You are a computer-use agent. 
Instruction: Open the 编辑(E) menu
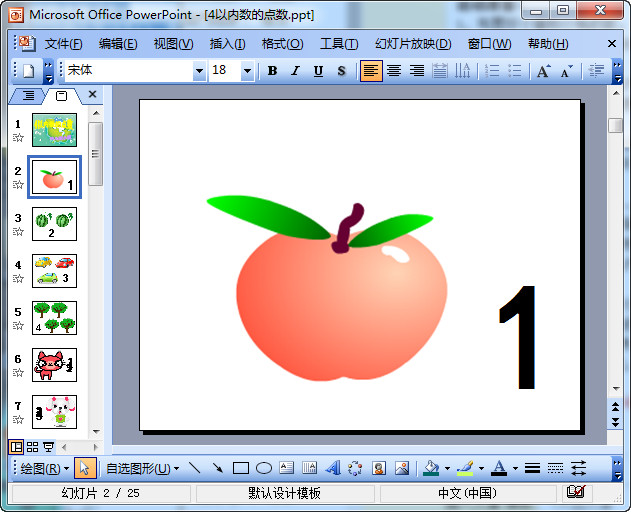tap(118, 43)
